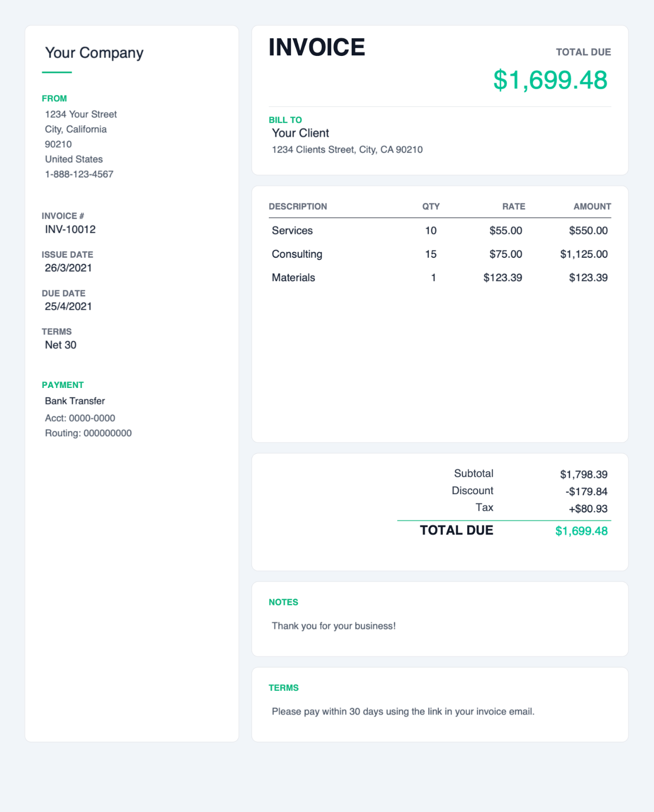Click quantity 10 in Services row
654x812 pixels.
[x=431, y=231]
